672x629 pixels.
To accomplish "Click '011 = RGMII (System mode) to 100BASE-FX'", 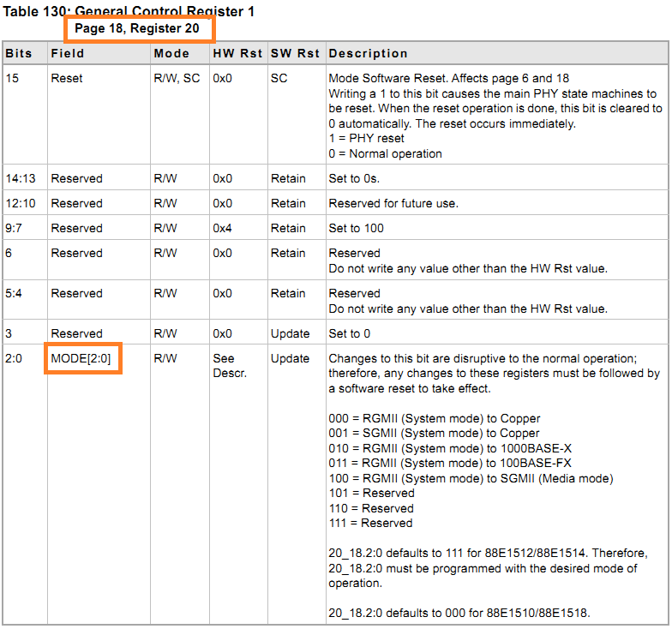I will [x=450, y=463].
